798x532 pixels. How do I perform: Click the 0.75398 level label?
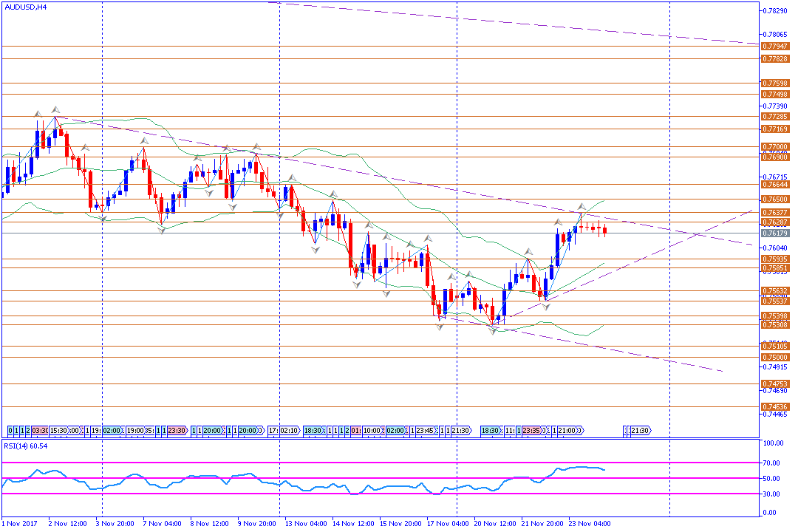(x=775, y=316)
